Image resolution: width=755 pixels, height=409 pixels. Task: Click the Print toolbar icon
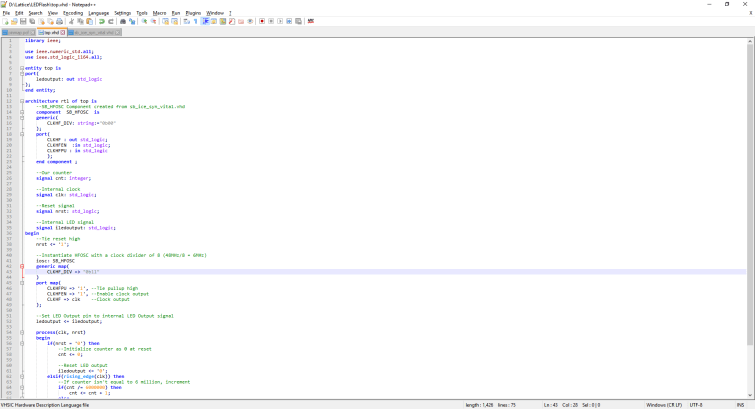click(59, 21)
